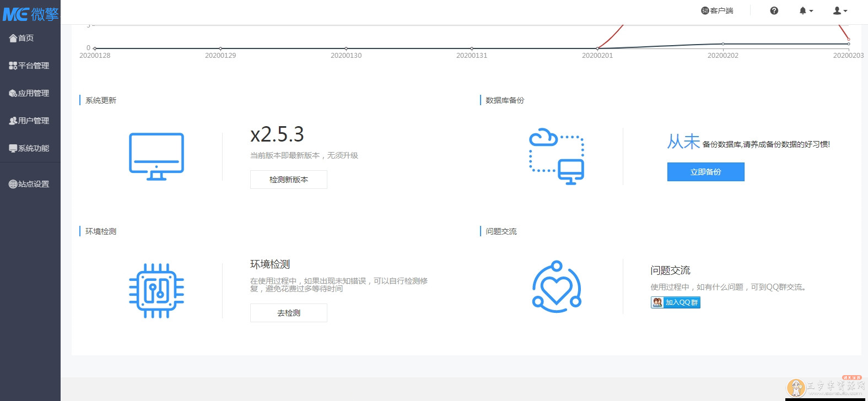
Task: Click the 去检测 environment check button
Action: pos(288,313)
